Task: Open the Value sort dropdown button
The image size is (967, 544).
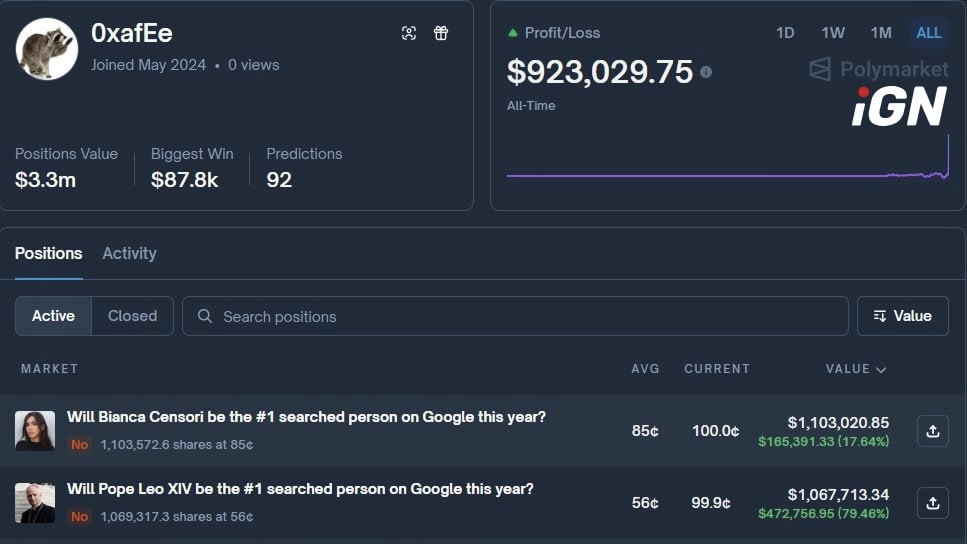Action: click(x=903, y=316)
